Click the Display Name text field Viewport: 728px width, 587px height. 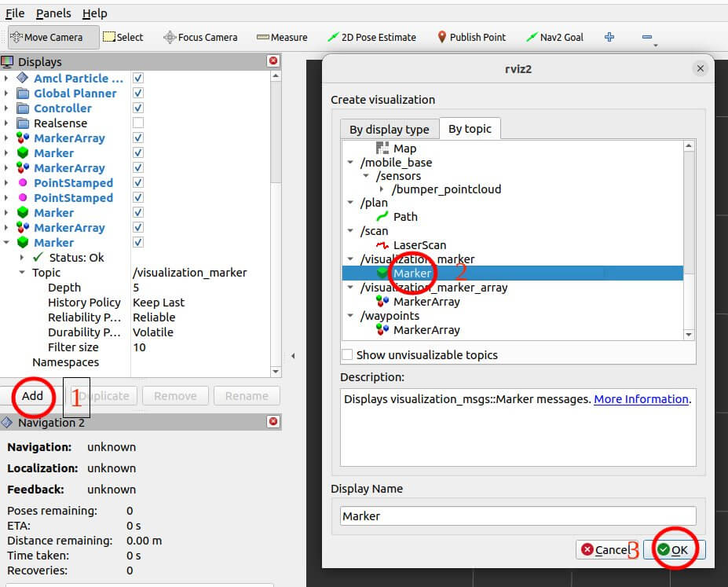[x=518, y=516]
